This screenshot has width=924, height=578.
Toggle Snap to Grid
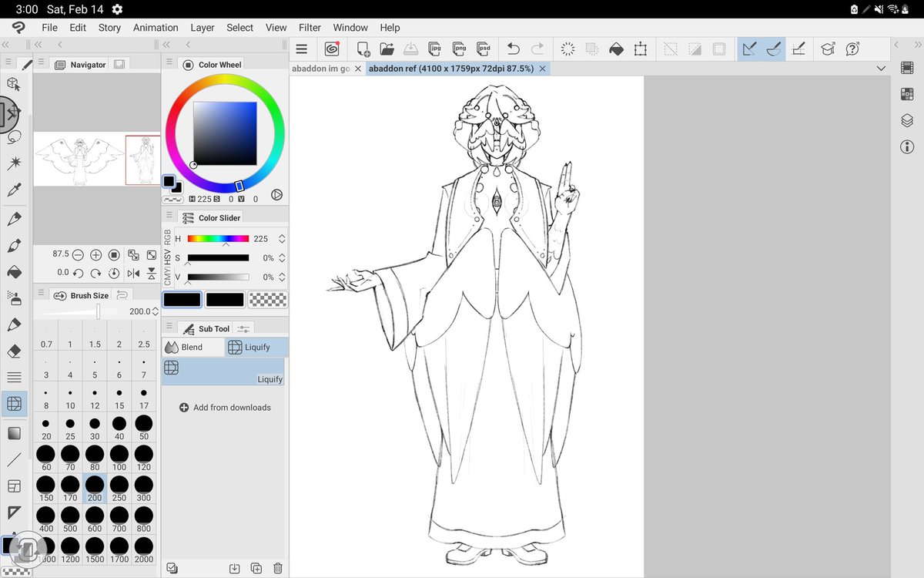[798, 49]
